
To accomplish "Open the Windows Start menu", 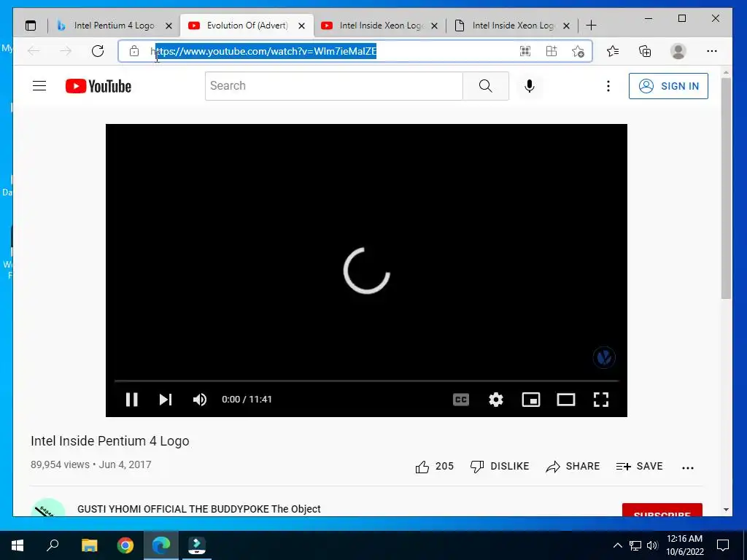I will 18,545.
